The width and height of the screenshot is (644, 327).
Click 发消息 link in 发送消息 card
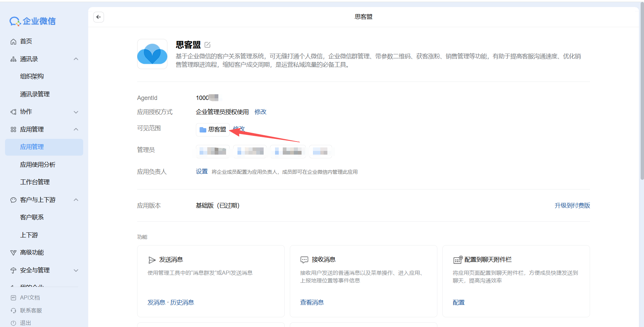pos(156,303)
